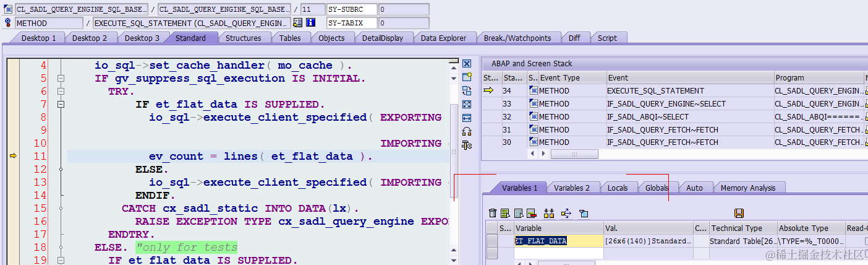Click the full screen tool icon in the side toolbar

[x=467, y=104]
